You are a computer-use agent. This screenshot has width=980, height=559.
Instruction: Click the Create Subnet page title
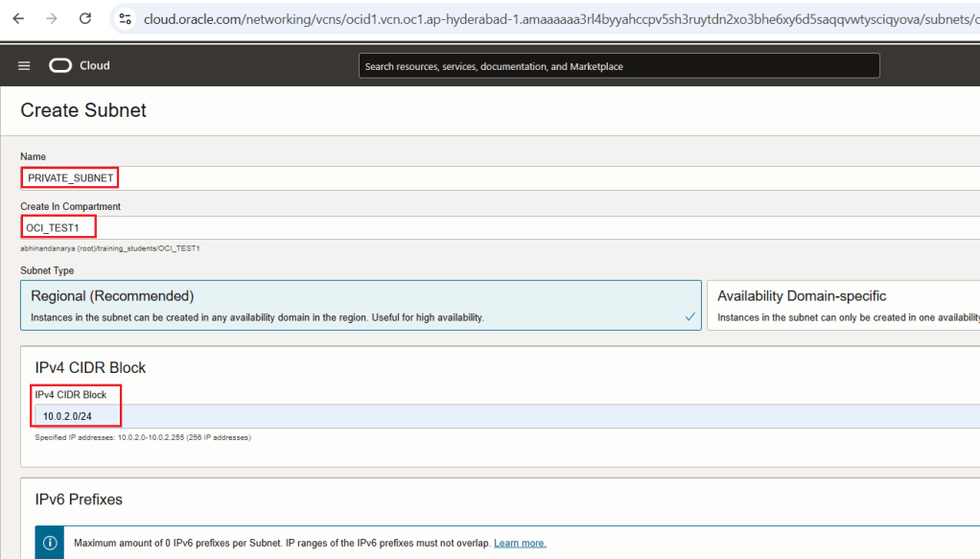(x=83, y=110)
